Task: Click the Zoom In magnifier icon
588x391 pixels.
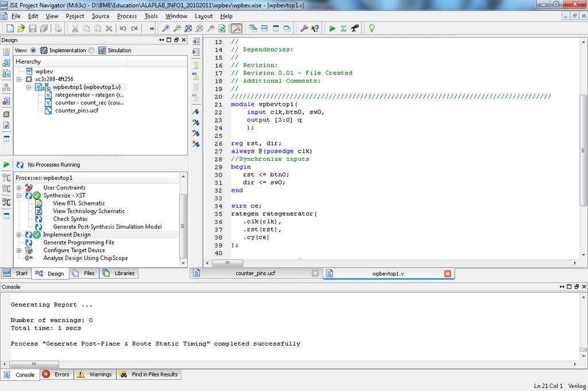Action: pyautogui.click(x=165, y=29)
